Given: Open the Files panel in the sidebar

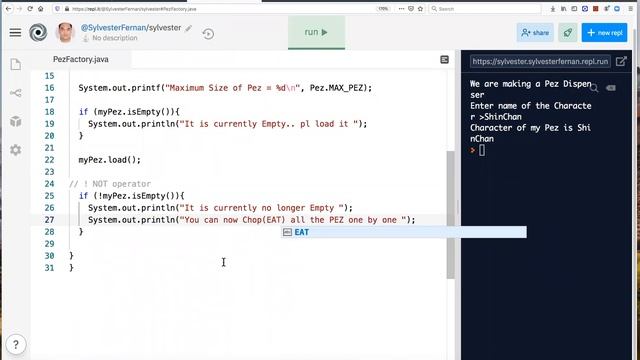Looking at the screenshot, I should [x=16, y=64].
